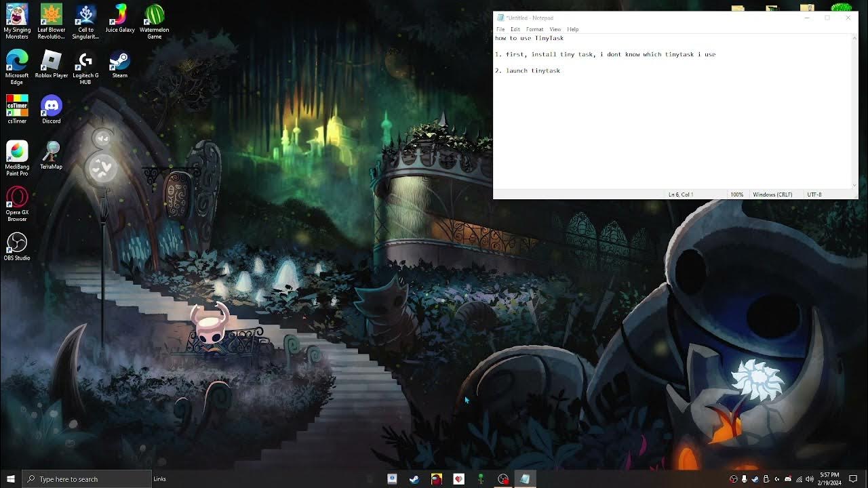Click the heart card taskbar icon

click(x=458, y=479)
